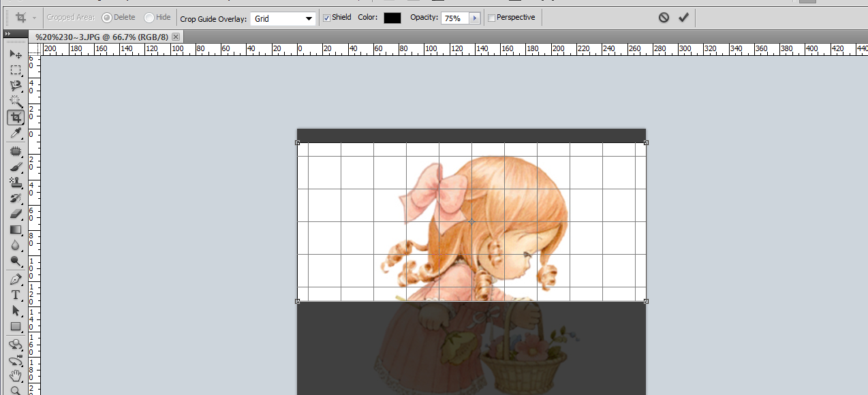Click the Opacity value field
Image resolution: width=868 pixels, height=395 pixels.
[x=454, y=18]
